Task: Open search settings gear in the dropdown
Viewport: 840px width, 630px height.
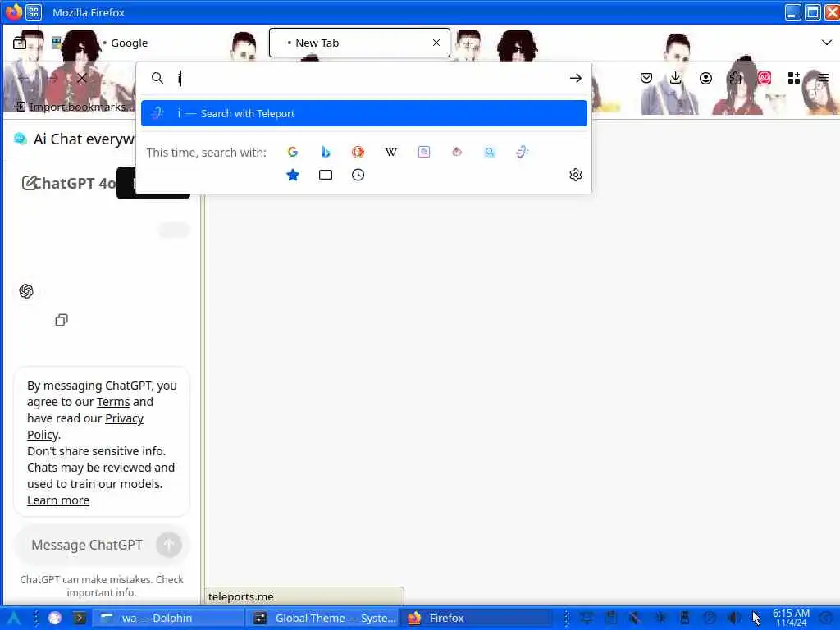Action: (575, 175)
